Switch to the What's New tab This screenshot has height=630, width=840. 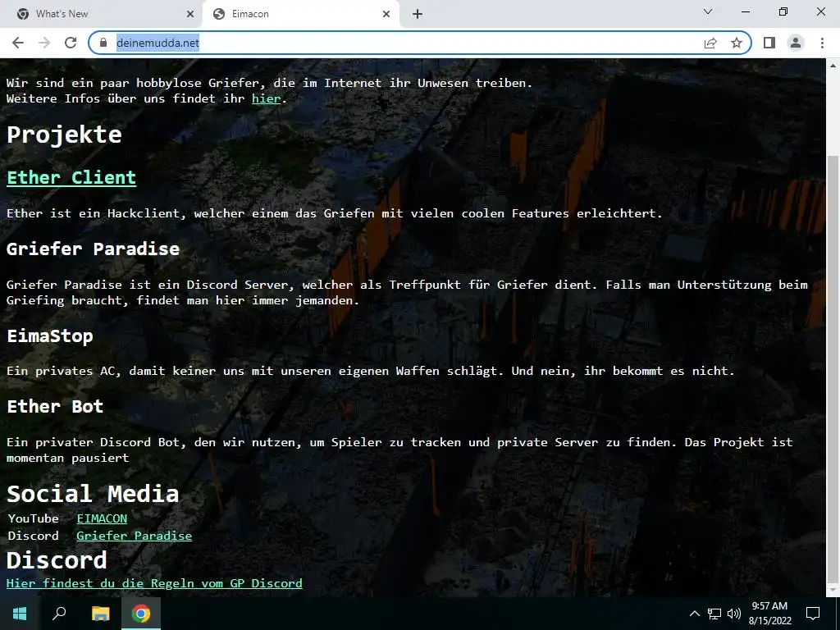click(x=105, y=14)
